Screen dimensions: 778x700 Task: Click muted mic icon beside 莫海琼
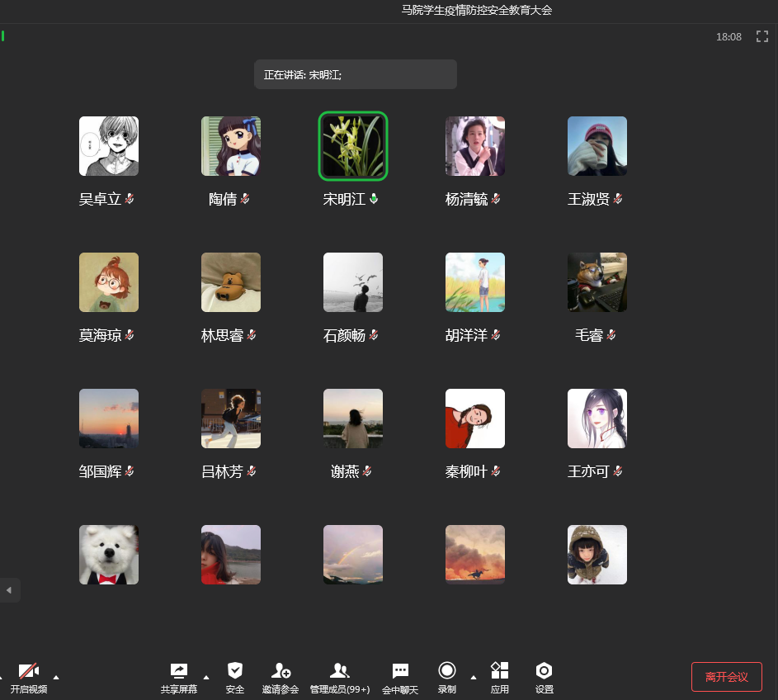pyautogui.click(x=130, y=335)
